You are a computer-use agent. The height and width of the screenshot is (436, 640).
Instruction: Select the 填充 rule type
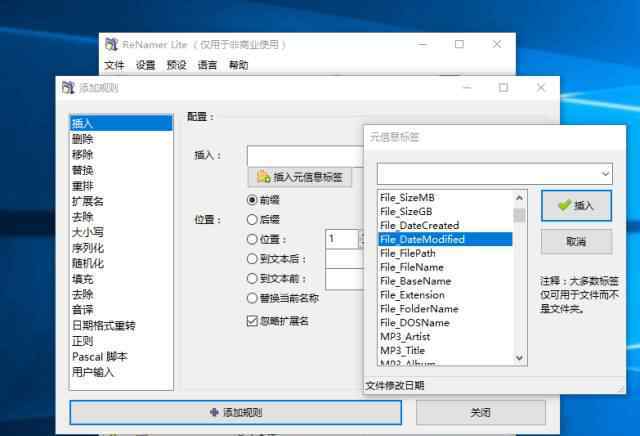(x=121, y=279)
